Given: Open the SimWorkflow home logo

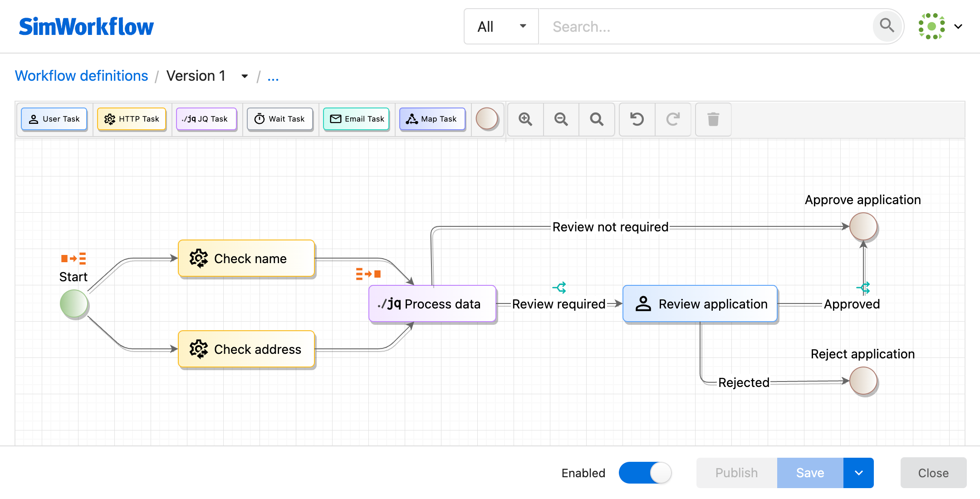Looking at the screenshot, I should (86, 26).
